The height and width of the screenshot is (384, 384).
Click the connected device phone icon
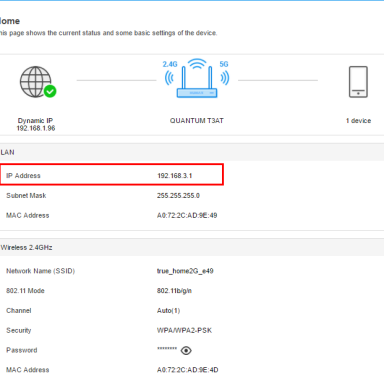click(x=358, y=82)
